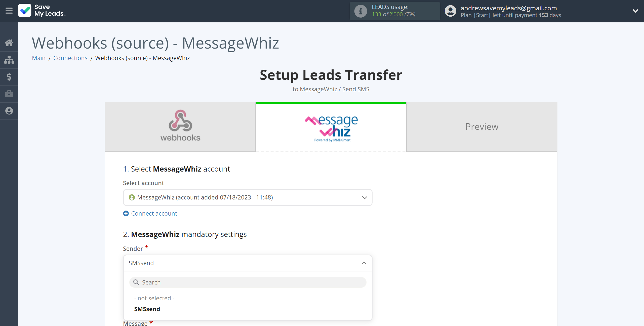This screenshot has width=644, height=326.
Task: Click the Preview tab icon
Action: tap(482, 127)
